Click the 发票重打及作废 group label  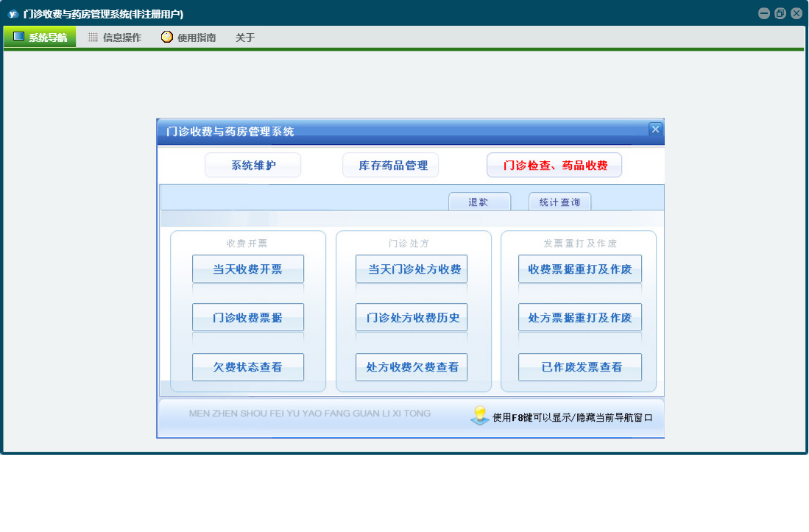click(580, 244)
